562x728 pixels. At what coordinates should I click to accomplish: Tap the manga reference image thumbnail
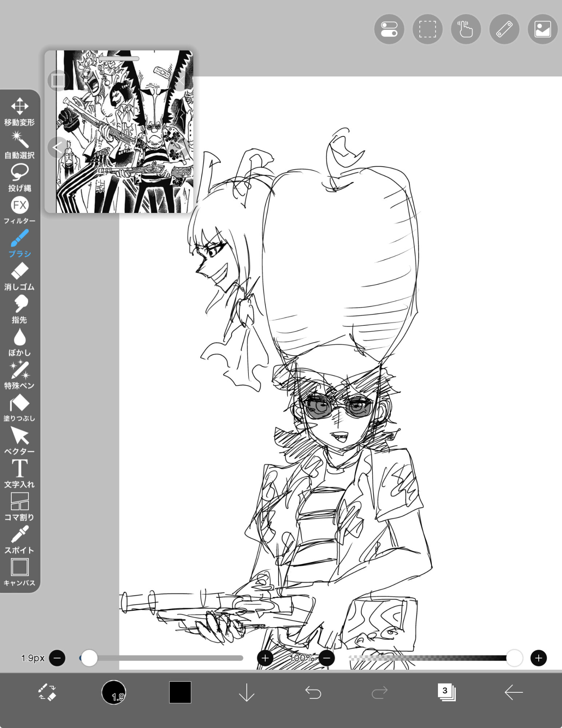tap(119, 131)
